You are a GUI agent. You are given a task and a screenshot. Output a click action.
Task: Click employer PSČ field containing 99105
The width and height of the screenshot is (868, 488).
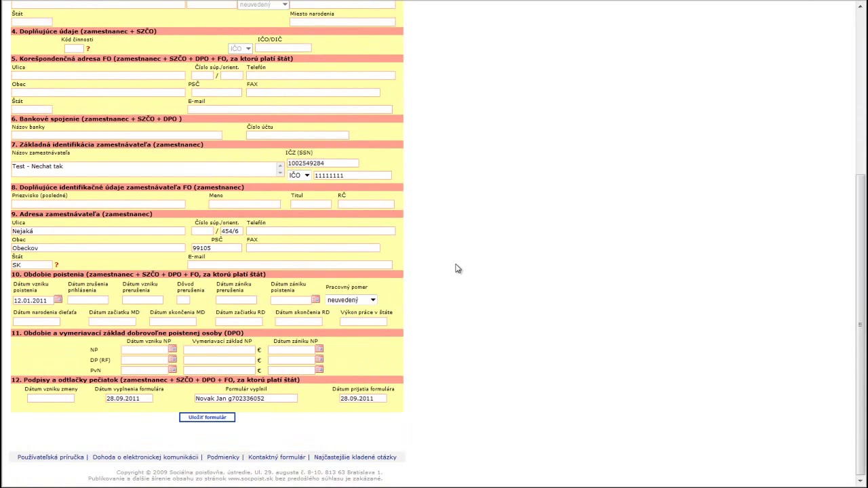[216, 248]
